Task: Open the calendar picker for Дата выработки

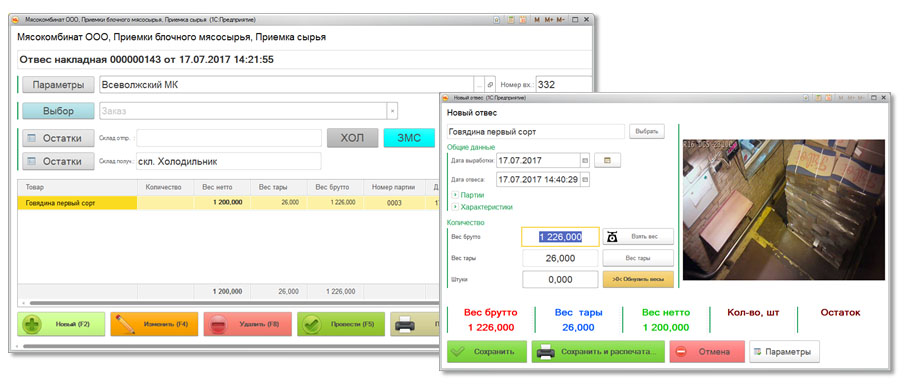Action: pos(585,160)
